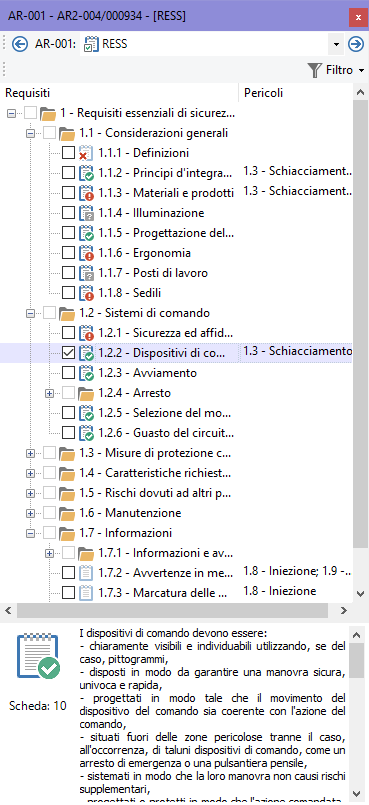Click the question mark icon of 1.1.4 Illuminazione

[x=86, y=213]
